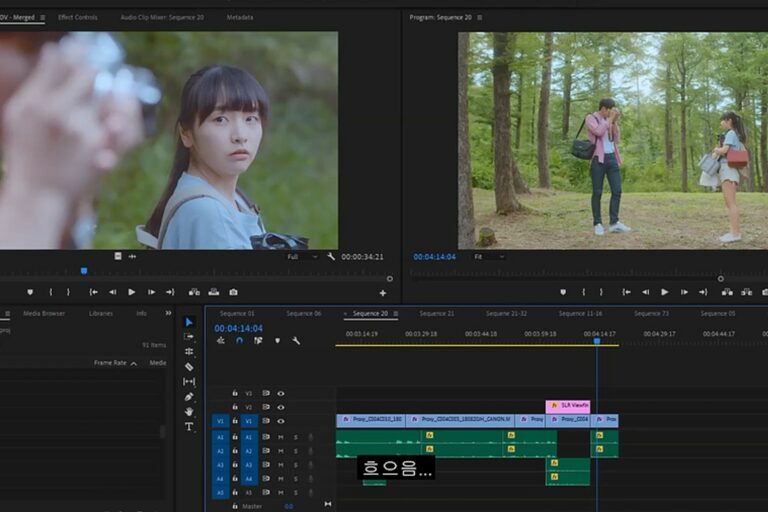The width and height of the screenshot is (768, 512).
Task: Hide track V3 output with eye icon
Action: pos(281,393)
